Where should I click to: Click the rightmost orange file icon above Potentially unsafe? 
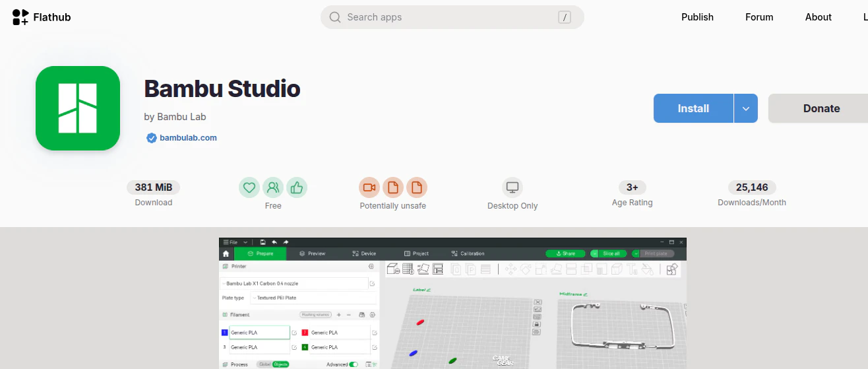click(x=417, y=188)
